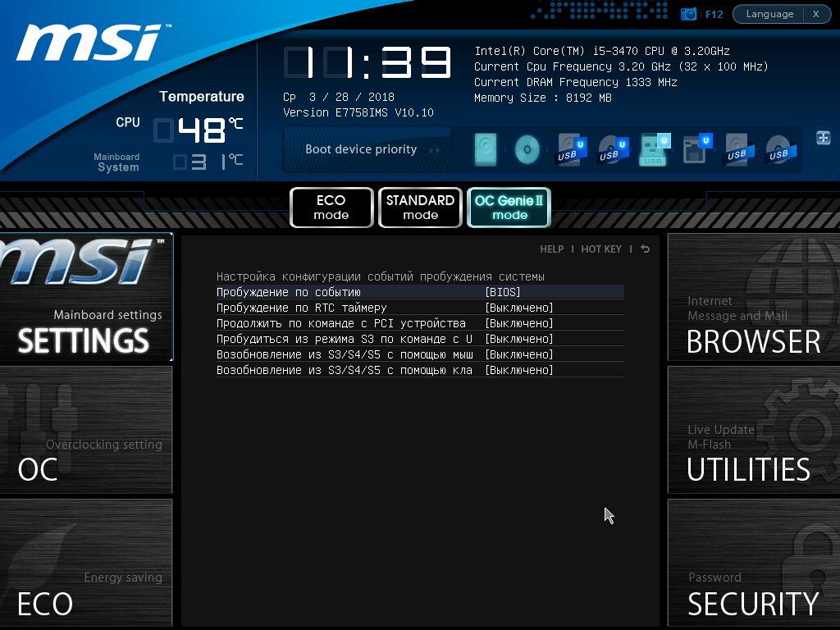Viewport: 840px width, 630px height.
Task: Enable OC Genie II mode
Action: 509,208
